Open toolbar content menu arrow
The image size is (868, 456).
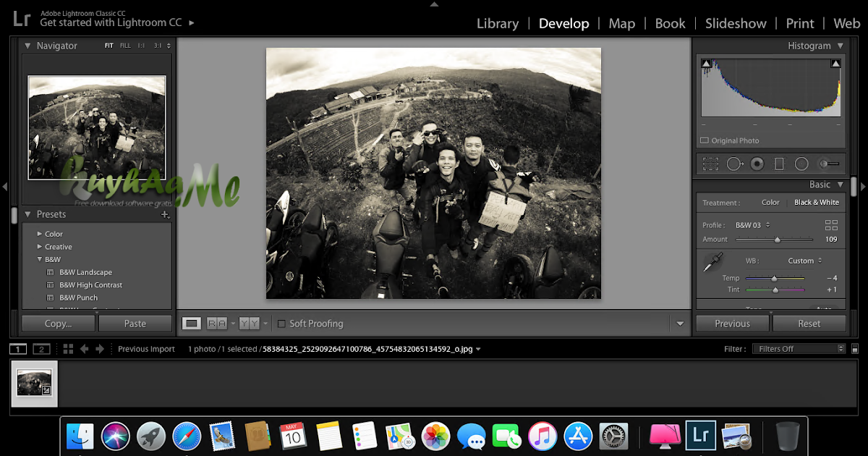tap(680, 324)
